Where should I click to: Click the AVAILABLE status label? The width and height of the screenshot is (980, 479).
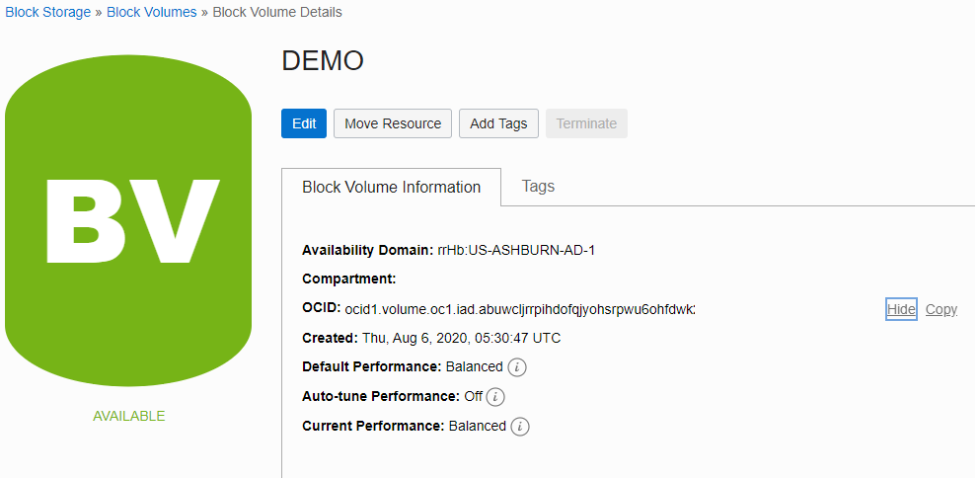(x=128, y=416)
